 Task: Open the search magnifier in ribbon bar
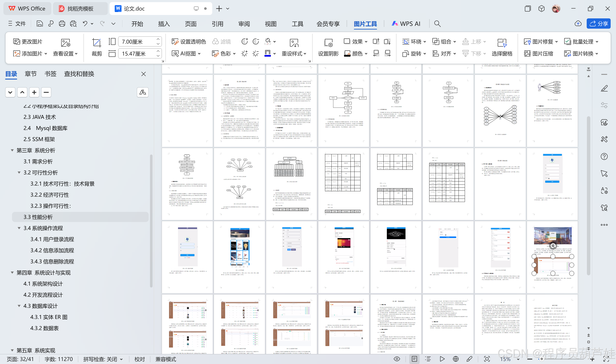[437, 24]
